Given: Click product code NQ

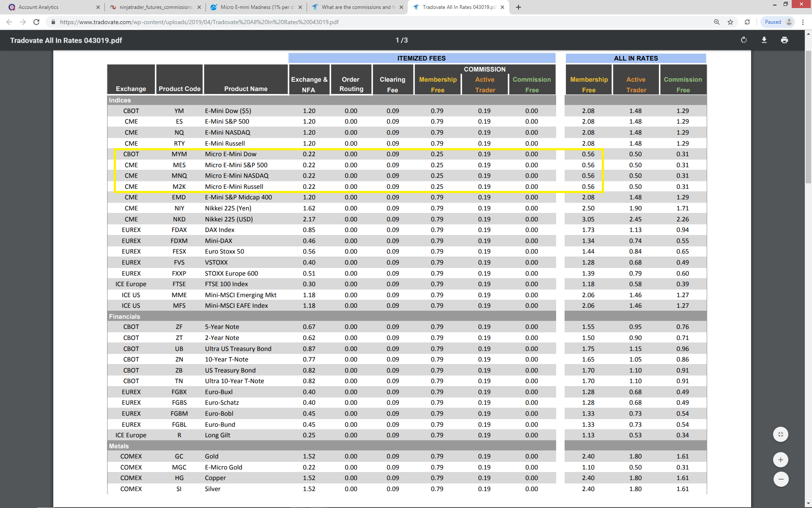Looking at the screenshot, I should click(x=179, y=133).
